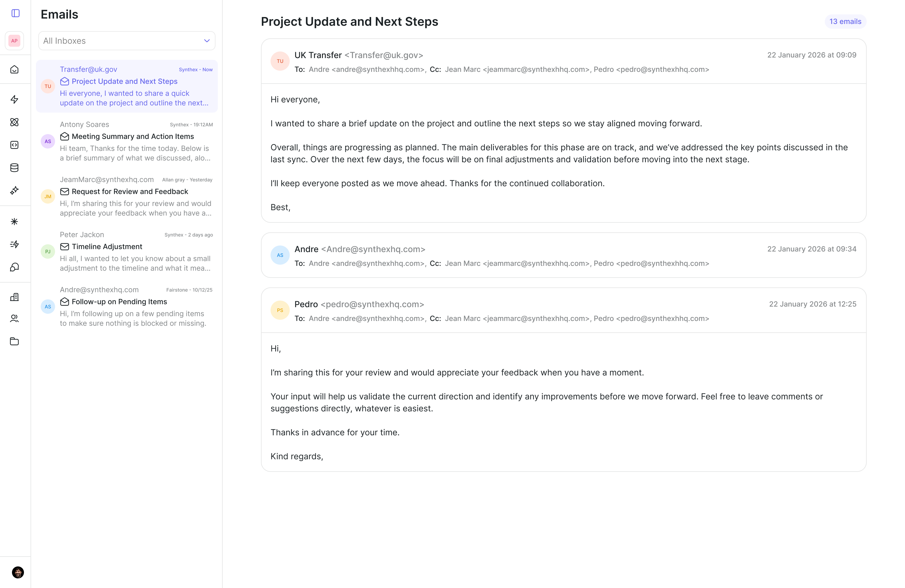
Task: Open Meeting Summary and Action Items email
Action: 127,141
